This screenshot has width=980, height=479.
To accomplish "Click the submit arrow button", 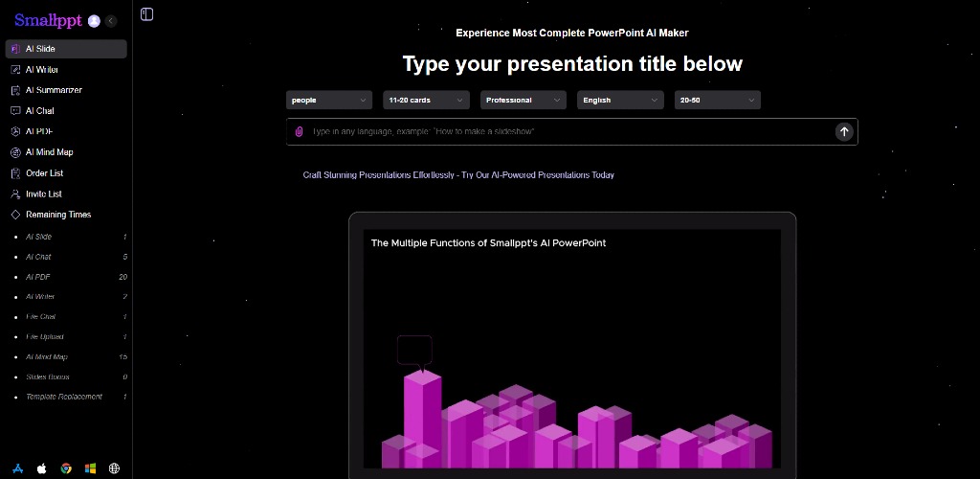I will 844,132.
